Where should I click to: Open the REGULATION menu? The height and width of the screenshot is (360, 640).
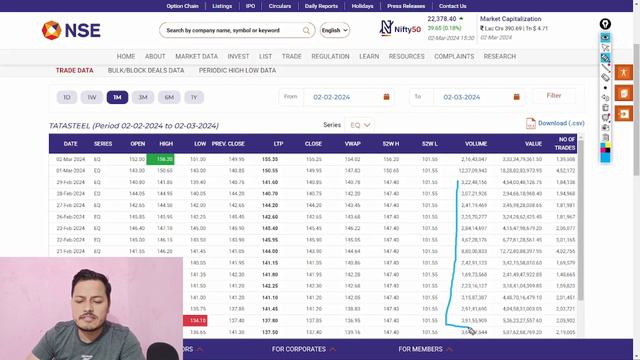pyautogui.click(x=330, y=56)
